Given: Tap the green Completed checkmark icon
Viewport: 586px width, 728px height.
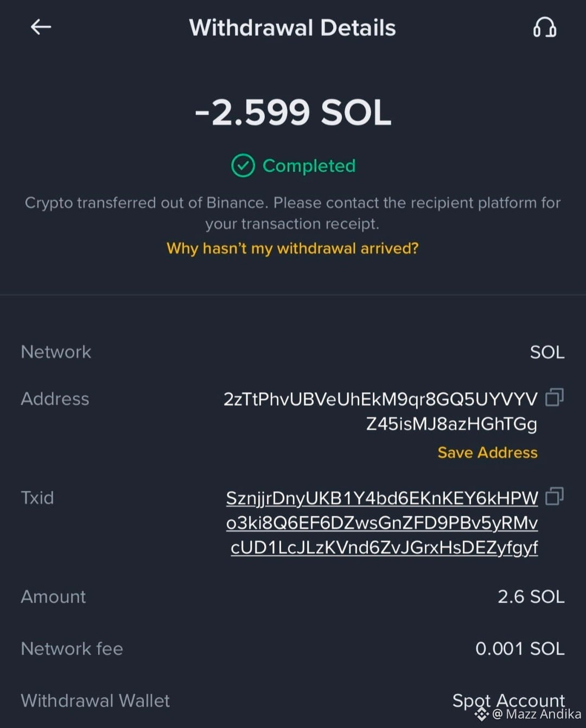Looking at the screenshot, I should click(x=243, y=165).
